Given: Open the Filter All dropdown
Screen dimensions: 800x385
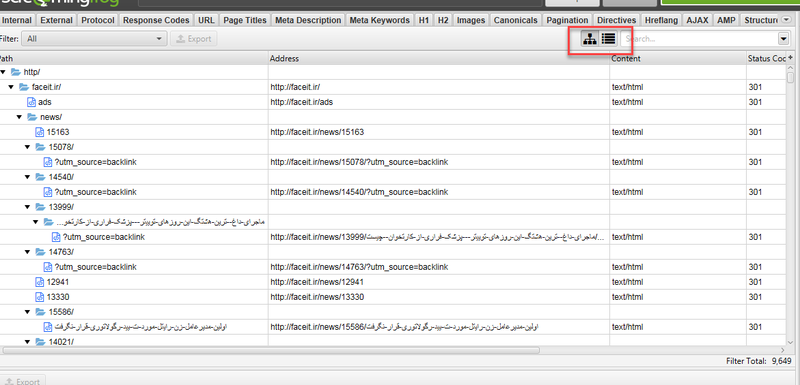Looking at the screenshot, I should point(95,39).
